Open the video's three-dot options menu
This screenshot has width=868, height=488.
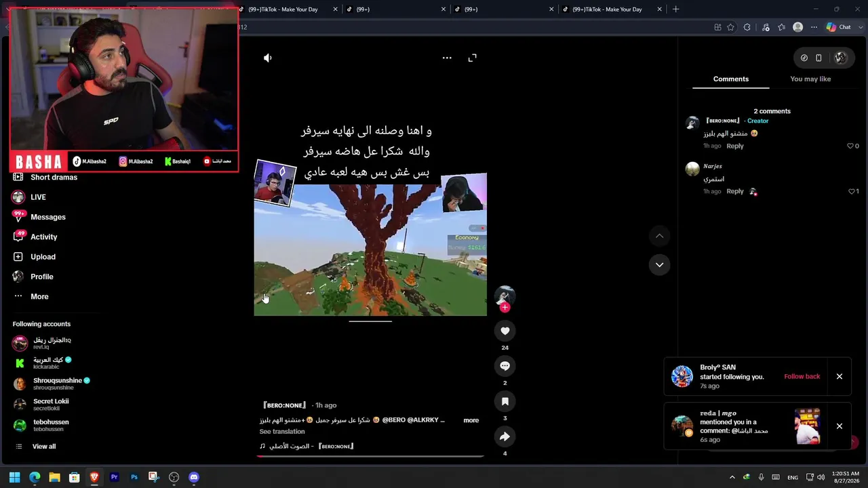(x=447, y=58)
